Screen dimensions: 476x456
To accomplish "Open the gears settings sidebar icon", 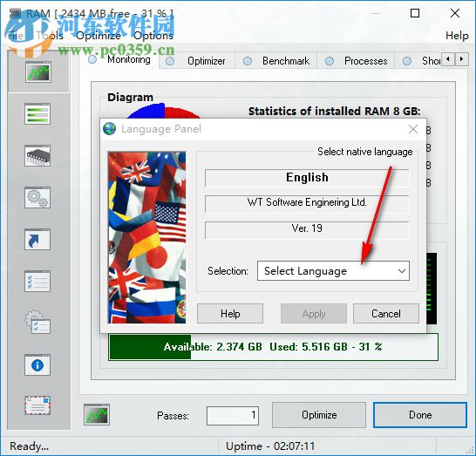I will [x=37, y=198].
